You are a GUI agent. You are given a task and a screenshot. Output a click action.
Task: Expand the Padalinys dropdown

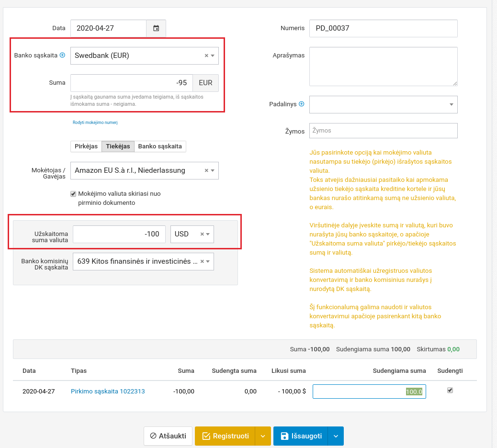451,104
